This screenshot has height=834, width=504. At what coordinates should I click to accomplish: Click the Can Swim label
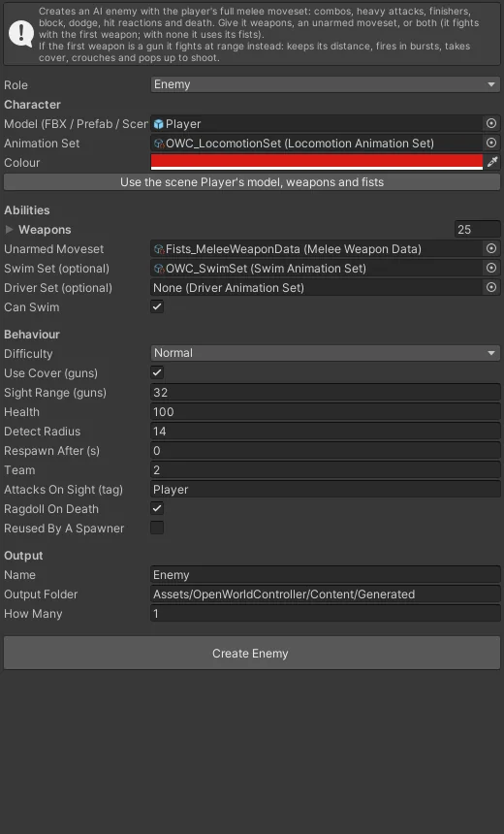click(31, 306)
